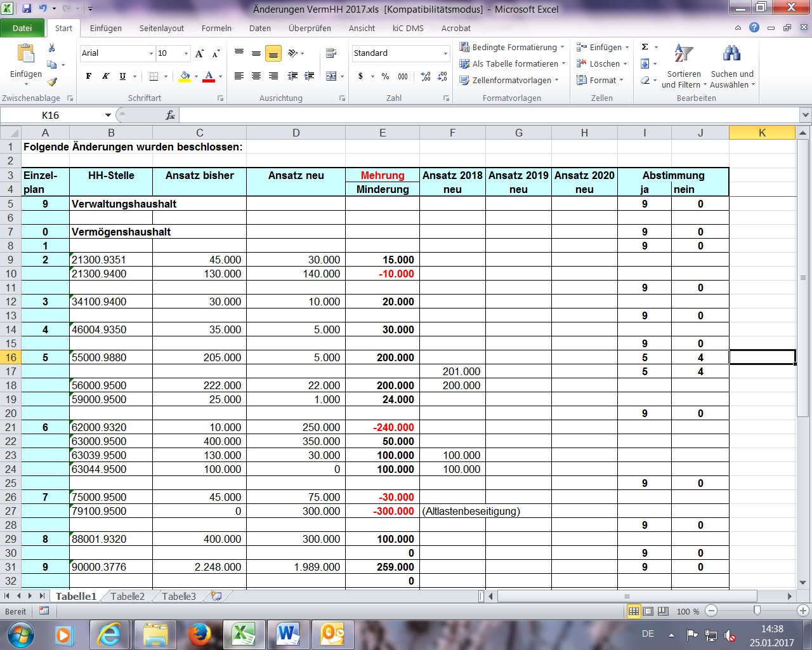Image resolution: width=812 pixels, height=650 pixels.
Task: Click the decrease decimal places icon
Action: [x=442, y=76]
